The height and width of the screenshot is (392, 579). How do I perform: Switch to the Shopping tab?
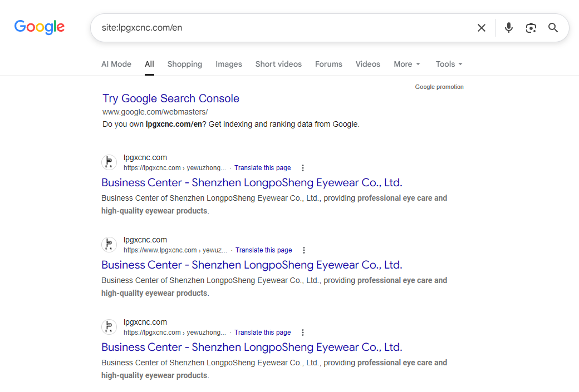[x=185, y=64]
